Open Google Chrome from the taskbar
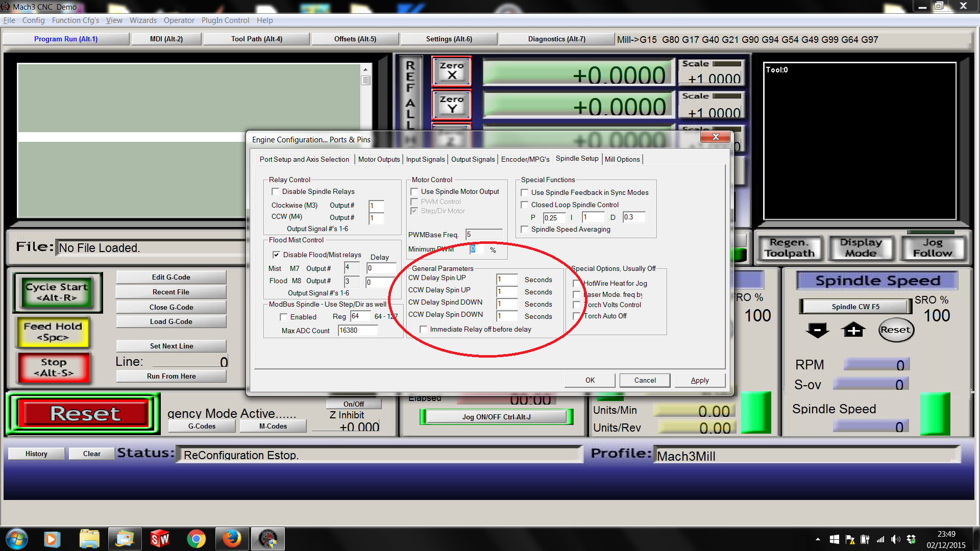This screenshot has height=551, width=980. pyautogui.click(x=196, y=539)
